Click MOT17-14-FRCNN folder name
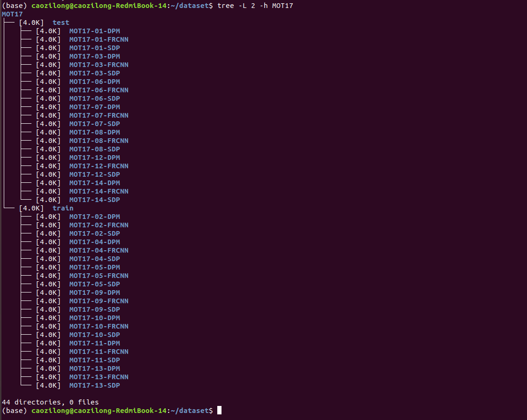This screenshot has width=527, height=420. [x=99, y=191]
